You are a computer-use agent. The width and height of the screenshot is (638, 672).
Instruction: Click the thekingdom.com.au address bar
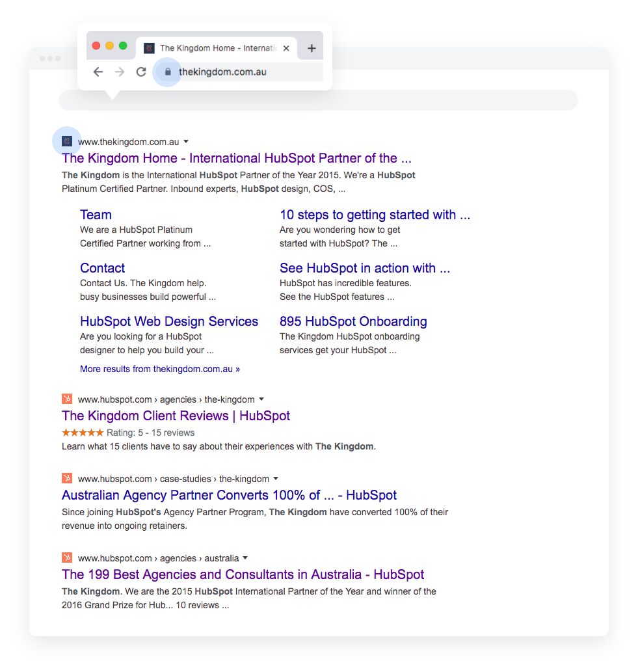238,72
